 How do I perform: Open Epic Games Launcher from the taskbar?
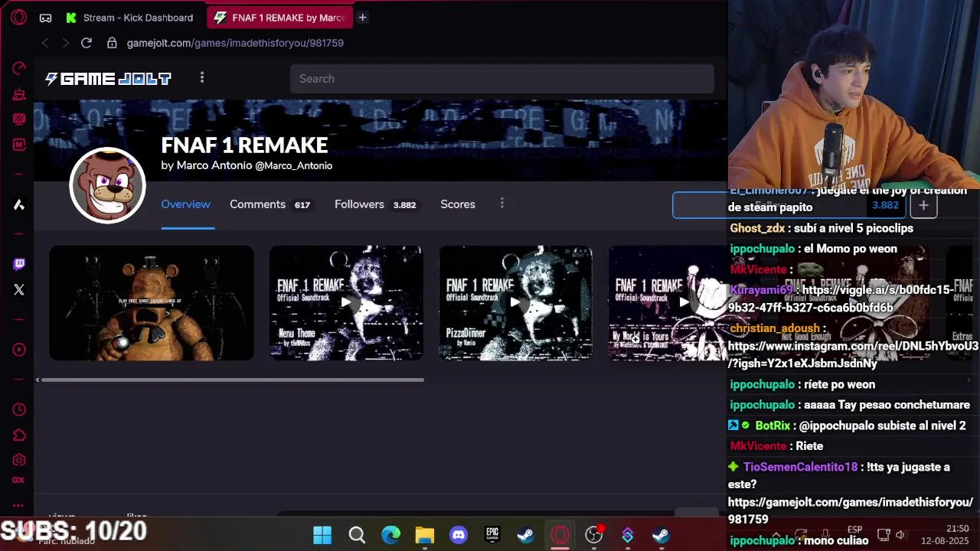492,535
